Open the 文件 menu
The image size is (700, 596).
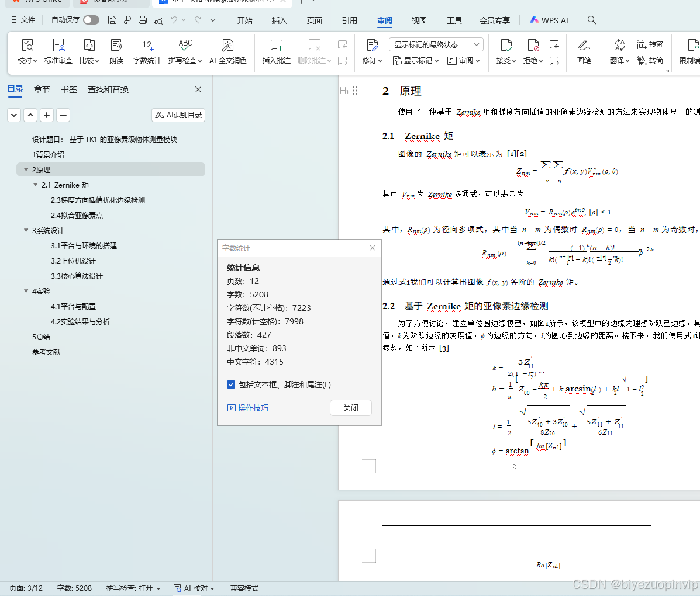(23, 20)
